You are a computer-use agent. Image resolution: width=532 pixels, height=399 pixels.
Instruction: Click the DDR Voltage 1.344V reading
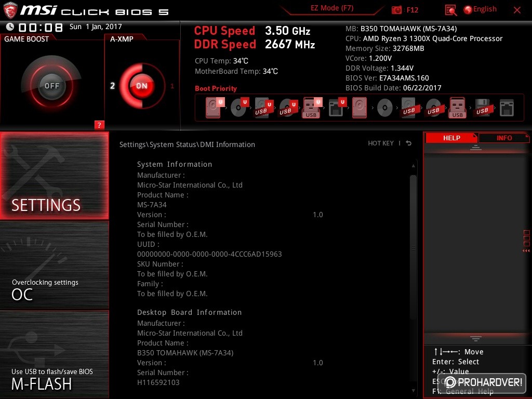(x=379, y=68)
